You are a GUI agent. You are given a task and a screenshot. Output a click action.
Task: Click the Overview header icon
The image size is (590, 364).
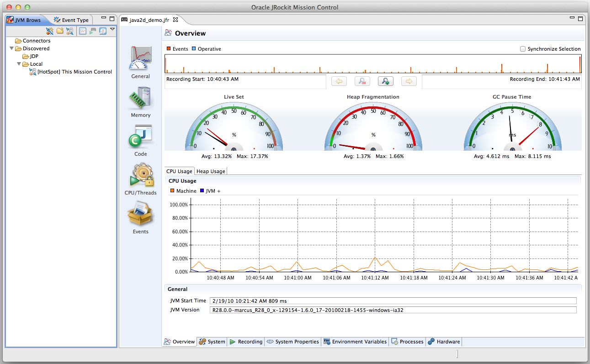pyautogui.click(x=168, y=33)
